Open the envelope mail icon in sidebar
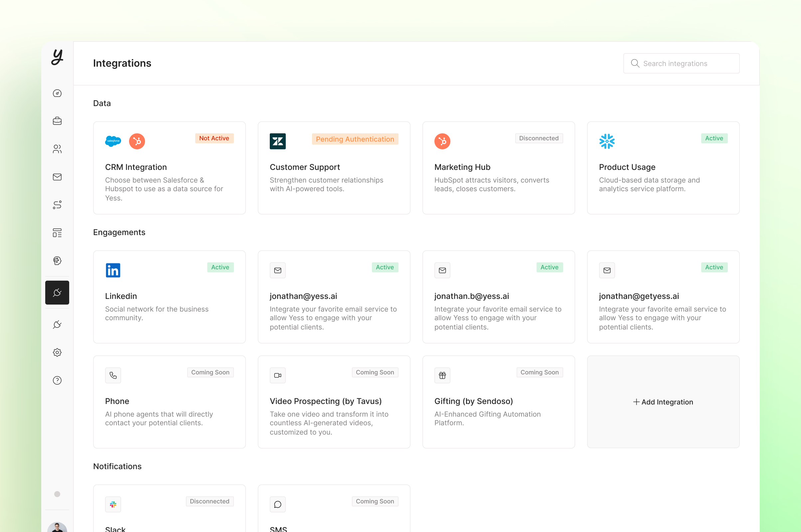Screen dimensions: 801x532 click(x=57, y=177)
